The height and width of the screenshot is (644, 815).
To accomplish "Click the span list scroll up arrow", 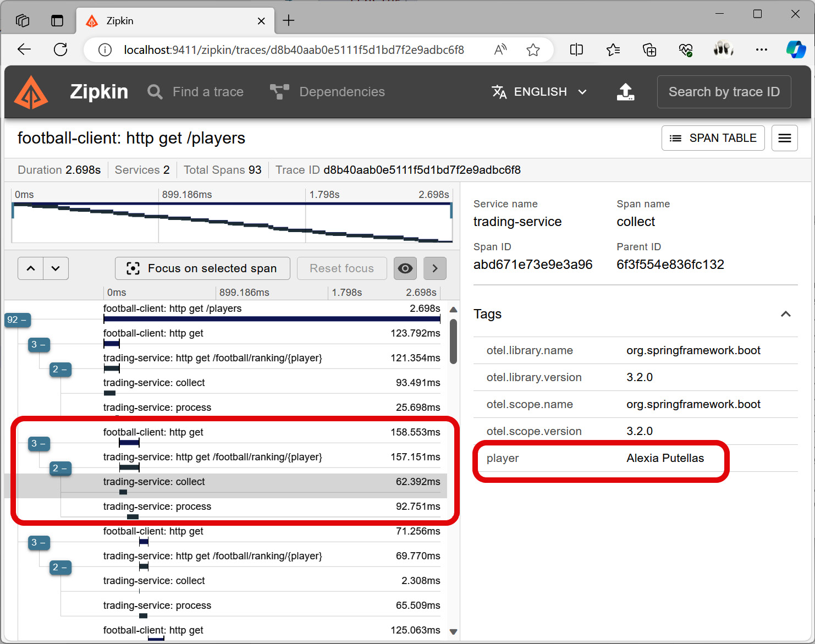I will click(453, 310).
